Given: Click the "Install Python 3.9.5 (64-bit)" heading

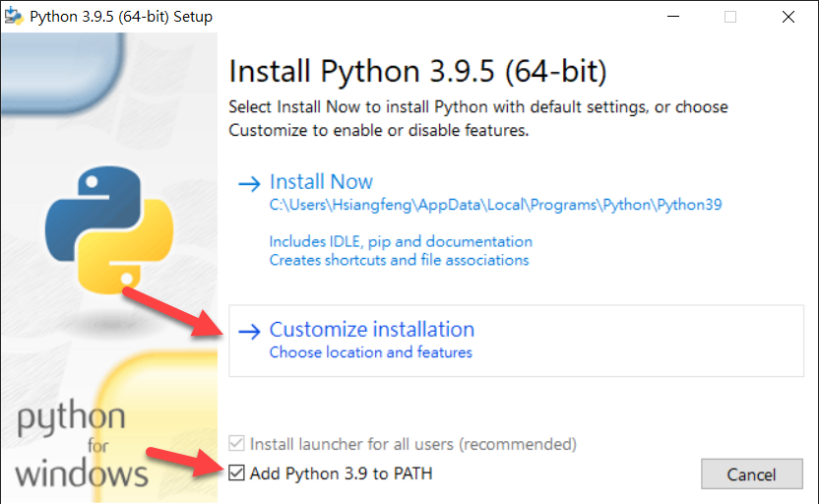Looking at the screenshot, I should (417, 72).
